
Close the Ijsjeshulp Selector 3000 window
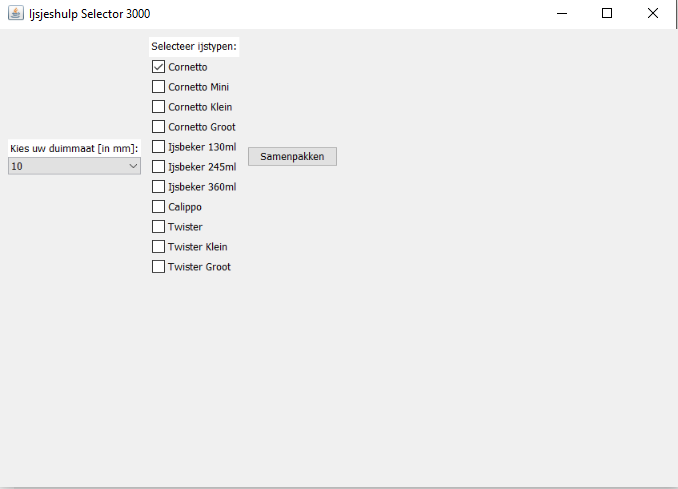tap(653, 13)
